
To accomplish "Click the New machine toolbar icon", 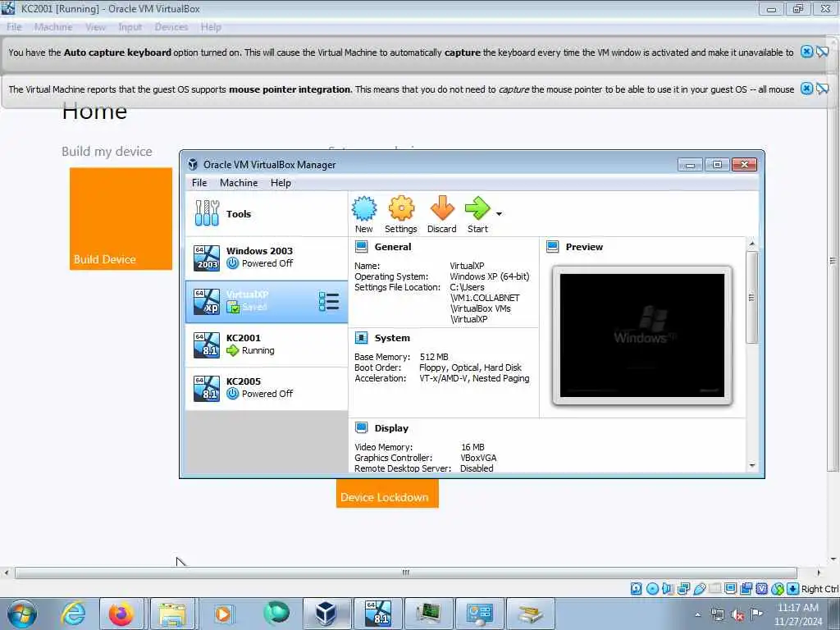I will tap(363, 214).
